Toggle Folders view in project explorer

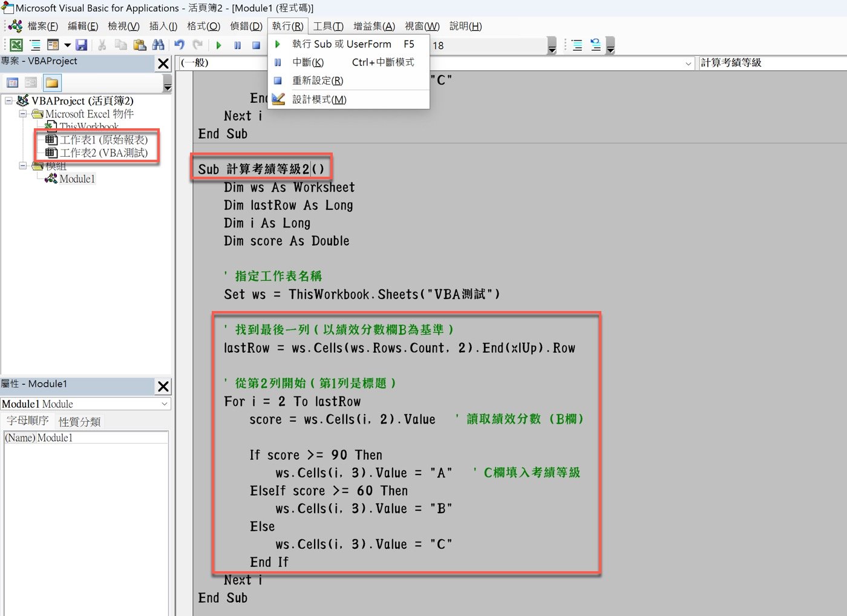(x=52, y=83)
